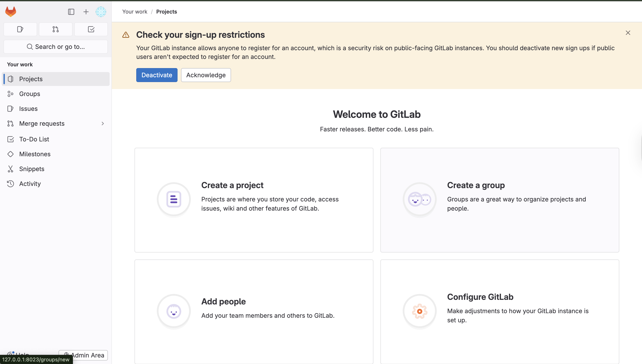642x364 pixels.
Task: Click the Create a group illustration icon
Action: click(420, 199)
